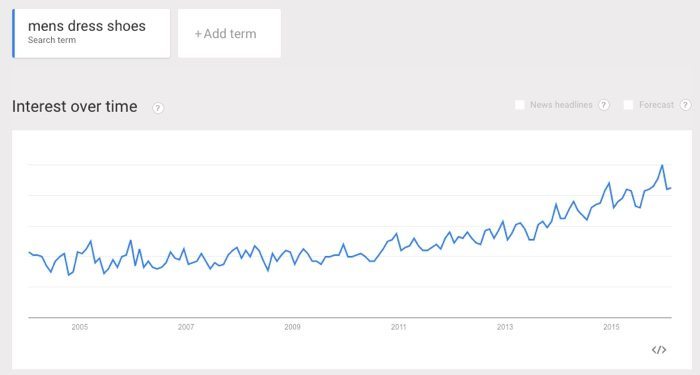Screen dimensions: 700x375
Task: Click the 2015 axis label
Action: (x=611, y=327)
